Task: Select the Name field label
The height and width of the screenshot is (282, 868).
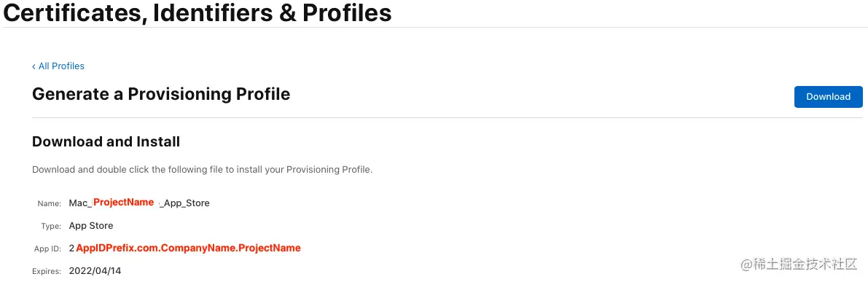Action: [50, 203]
